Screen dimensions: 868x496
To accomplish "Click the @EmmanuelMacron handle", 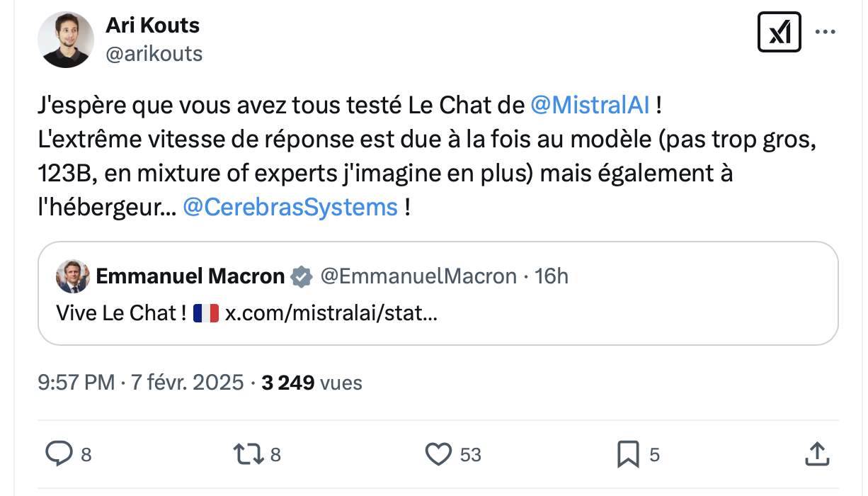I will 418,276.
